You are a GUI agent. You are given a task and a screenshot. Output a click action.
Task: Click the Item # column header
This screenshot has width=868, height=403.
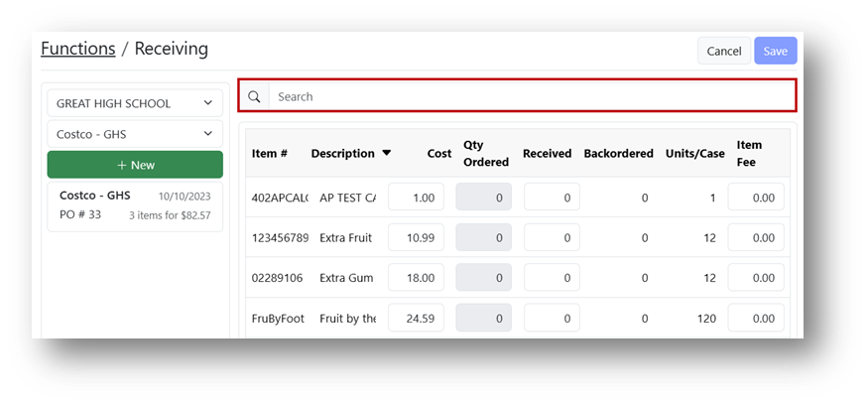[270, 153]
